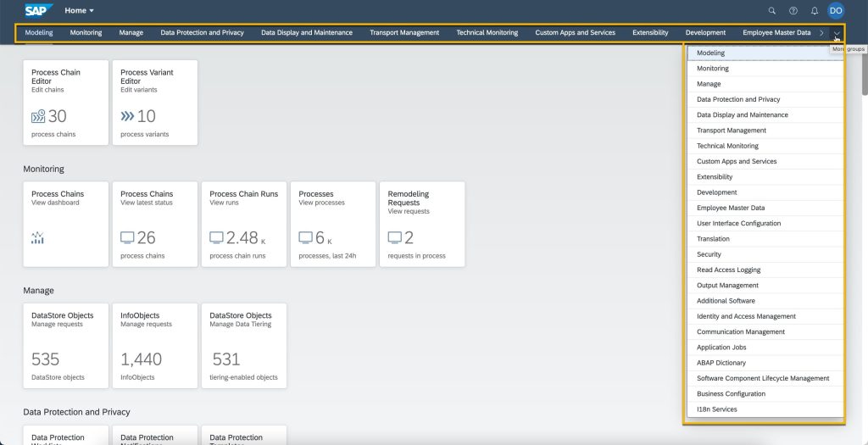Select Business Configuration in the list

click(765, 394)
